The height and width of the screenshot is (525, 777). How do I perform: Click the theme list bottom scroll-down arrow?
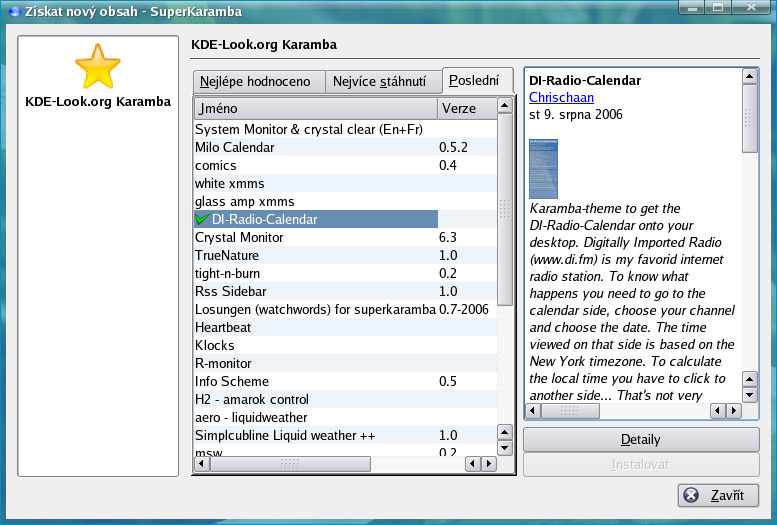[504, 448]
